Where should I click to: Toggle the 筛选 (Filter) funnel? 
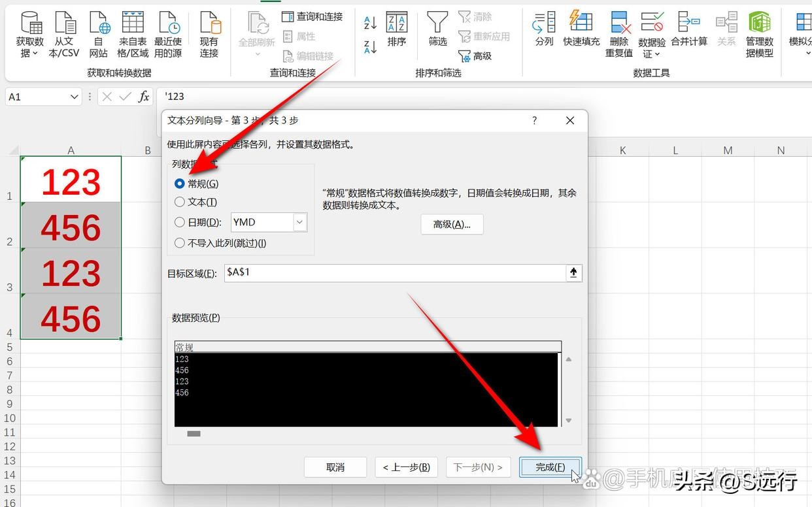coord(437,29)
